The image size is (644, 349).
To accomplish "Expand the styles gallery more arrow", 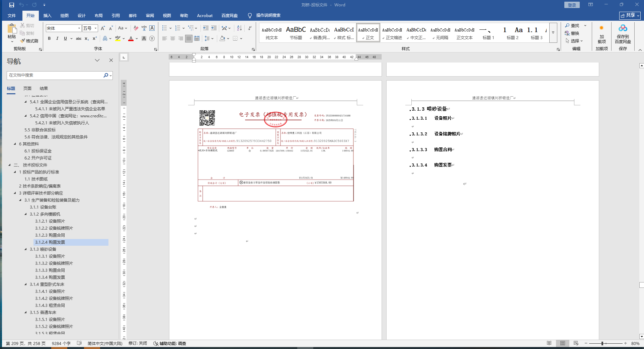I will [553, 32].
